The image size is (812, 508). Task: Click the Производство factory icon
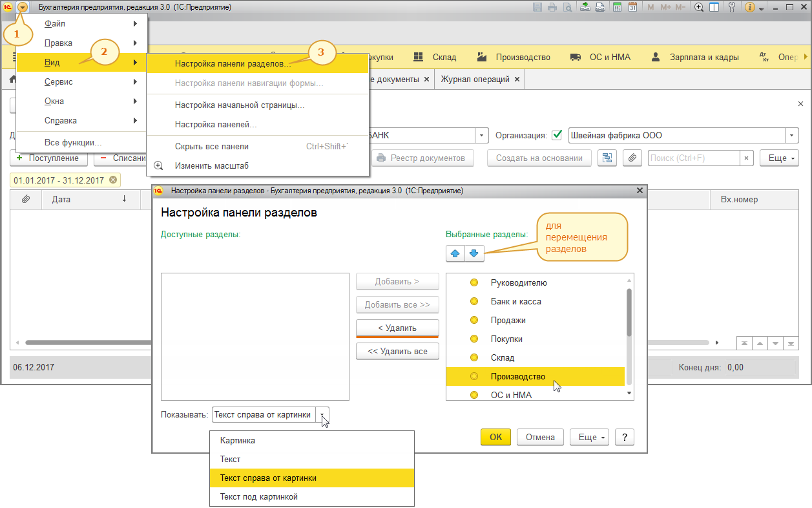(x=481, y=57)
